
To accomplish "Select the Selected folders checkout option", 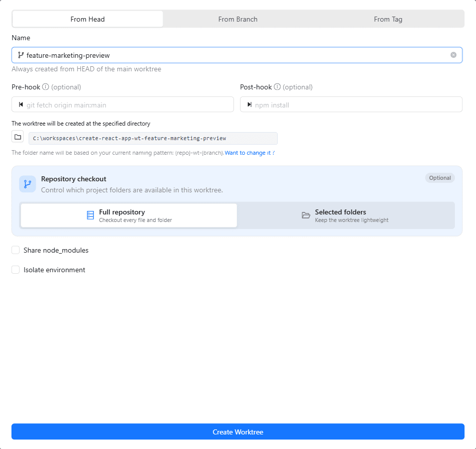I will tap(345, 215).
